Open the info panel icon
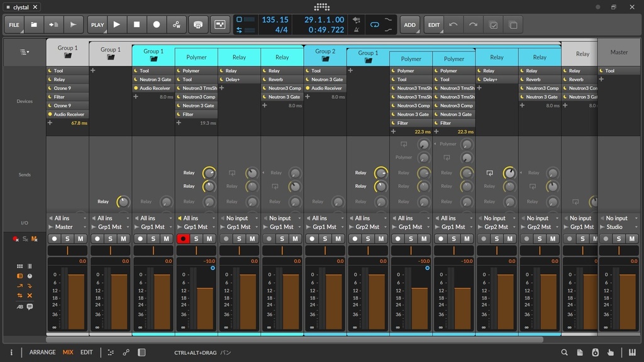 pyautogui.click(x=11, y=352)
